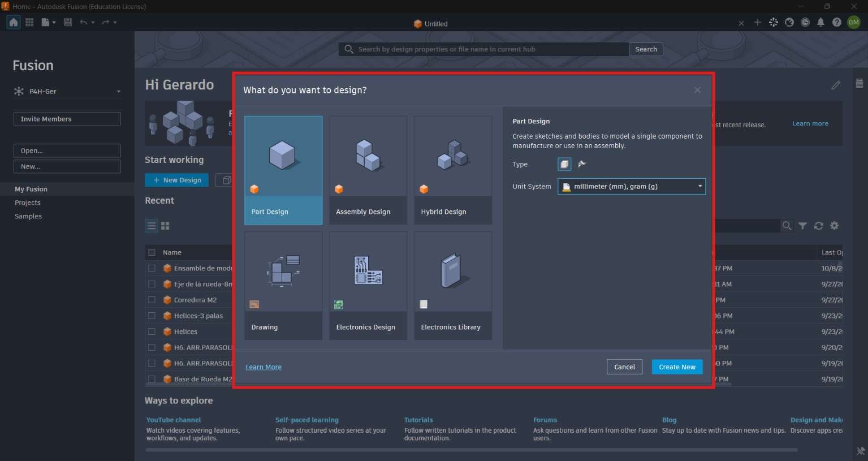Click the filter icon above the Recent list
Image resolution: width=868 pixels, height=461 pixels.
tap(802, 226)
